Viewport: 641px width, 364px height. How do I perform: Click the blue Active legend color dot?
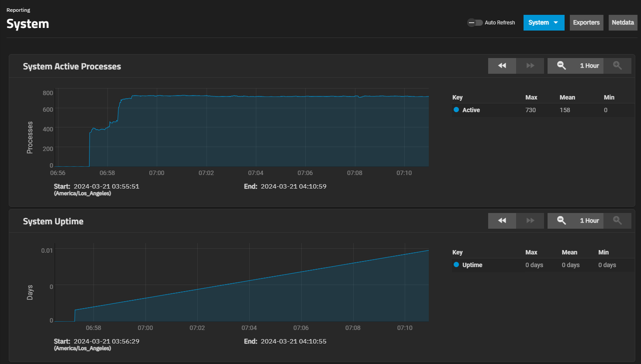click(x=456, y=110)
